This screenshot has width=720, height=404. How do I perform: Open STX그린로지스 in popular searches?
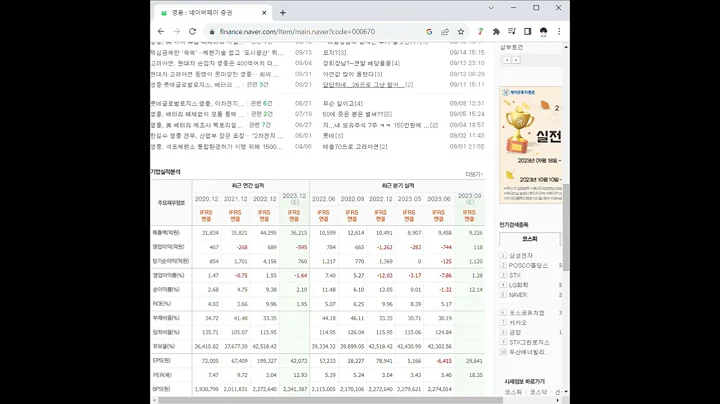click(x=529, y=342)
